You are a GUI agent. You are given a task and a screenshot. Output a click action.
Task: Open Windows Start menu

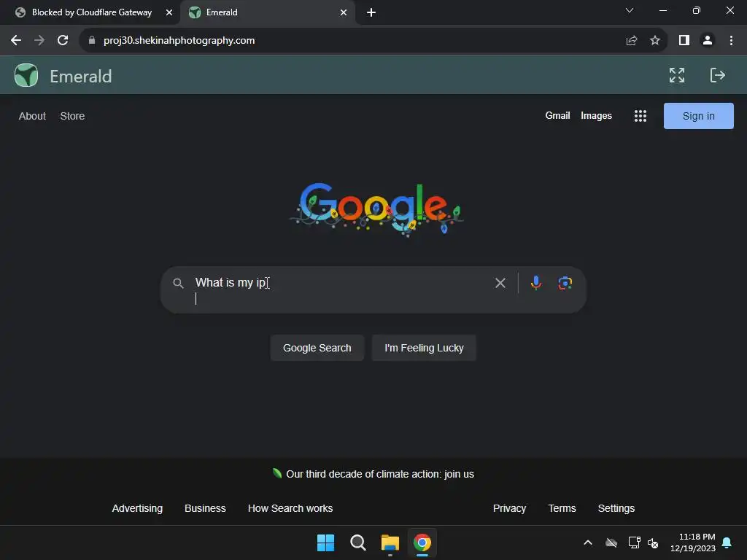(x=326, y=542)
